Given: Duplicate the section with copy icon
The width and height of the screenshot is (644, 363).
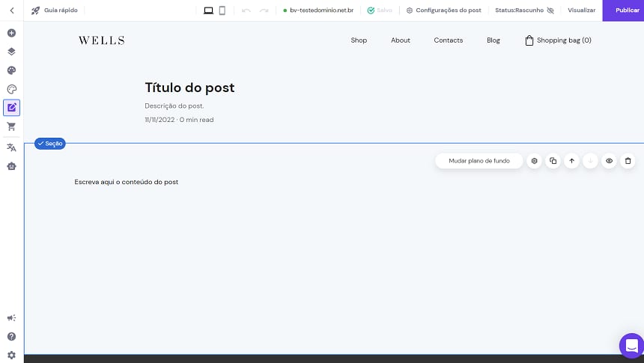Looking at the screenshot, I should coord(553,161).
